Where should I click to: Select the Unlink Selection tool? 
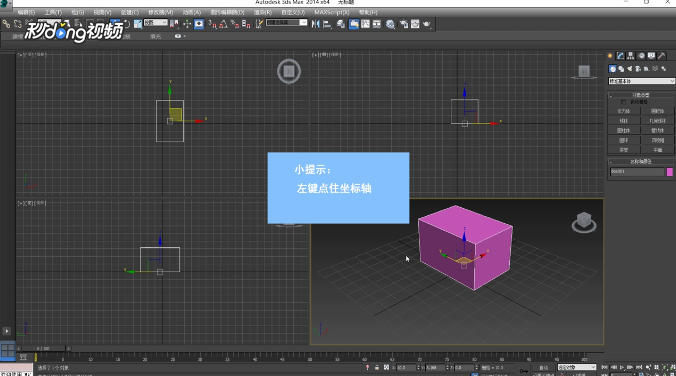click(18, 24)
